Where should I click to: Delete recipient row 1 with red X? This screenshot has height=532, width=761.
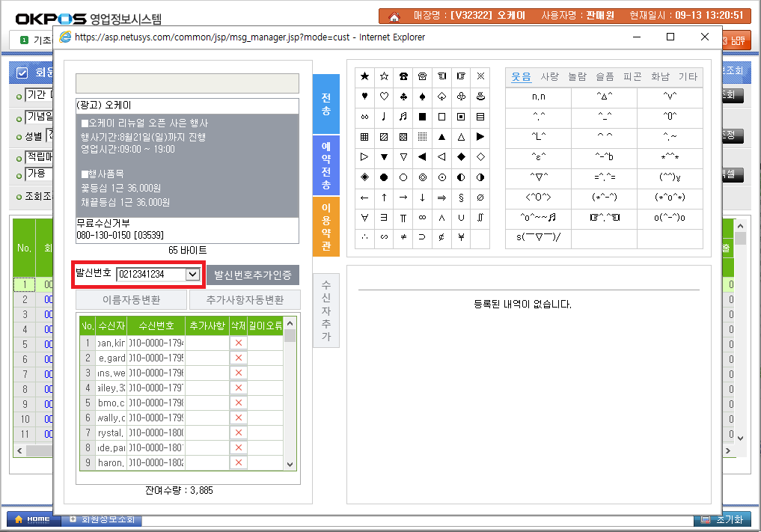coord(239,342)
